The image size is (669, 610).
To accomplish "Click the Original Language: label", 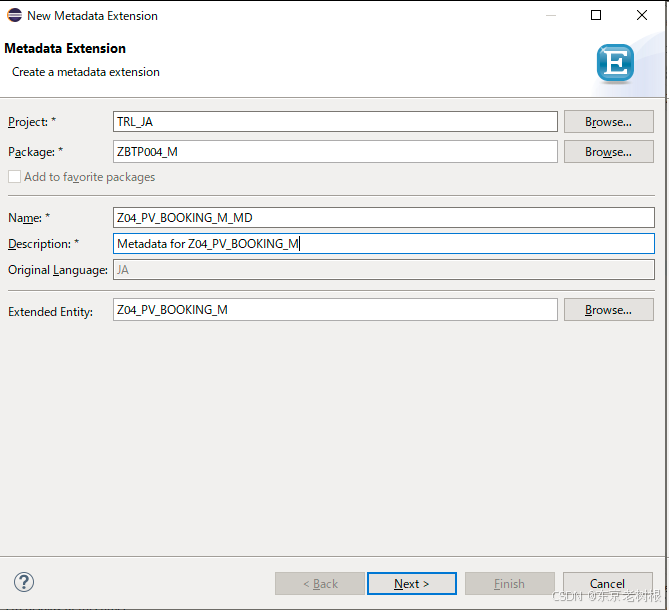I will pyautogui.click(x=58, y=270).
